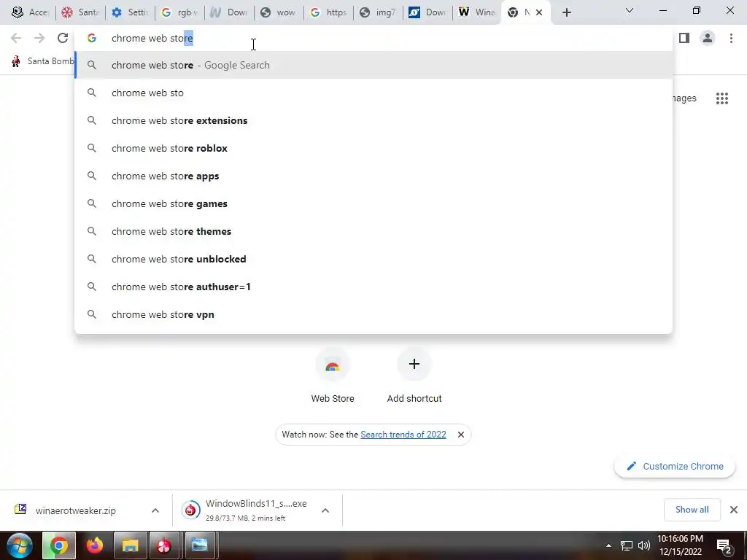Choose 'chrome web store roblox' suggestion
Viewport: 747px width, 560px height.
click(373, 148)
